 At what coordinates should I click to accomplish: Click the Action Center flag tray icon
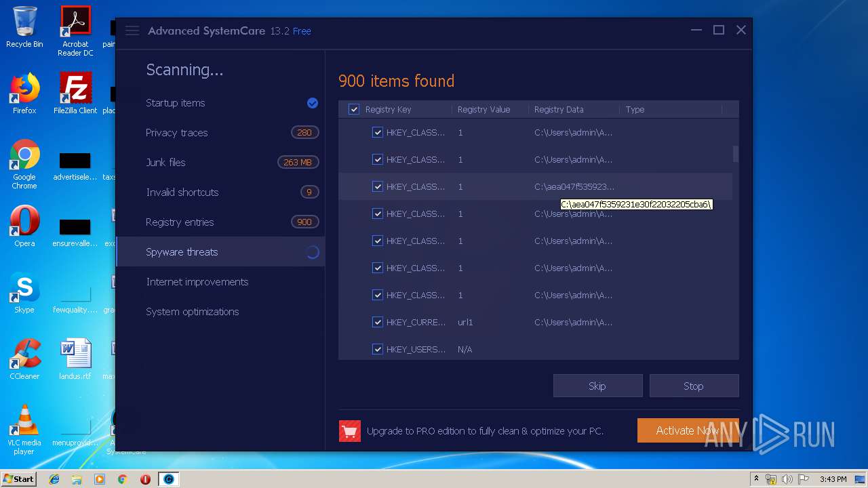pos(804,479)
